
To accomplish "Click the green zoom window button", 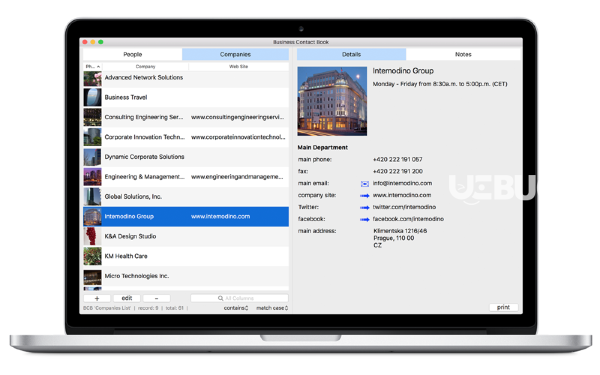I will point(101,42).
